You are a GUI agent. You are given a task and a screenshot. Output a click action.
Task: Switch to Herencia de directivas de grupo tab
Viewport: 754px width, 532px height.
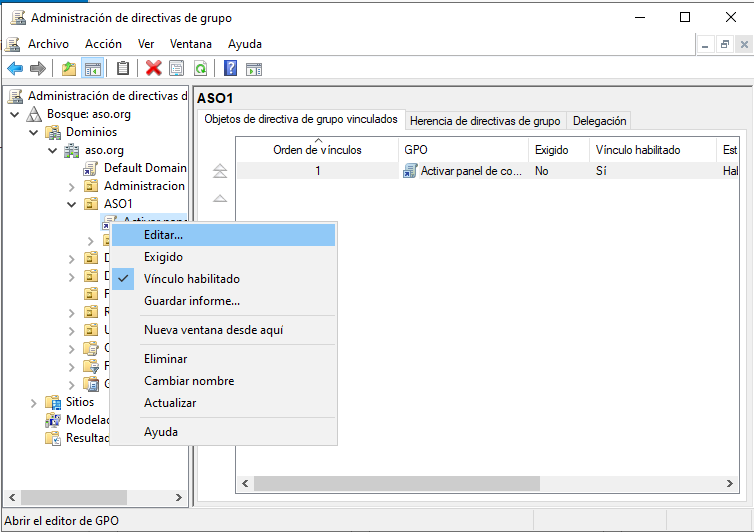coord(484,120)
